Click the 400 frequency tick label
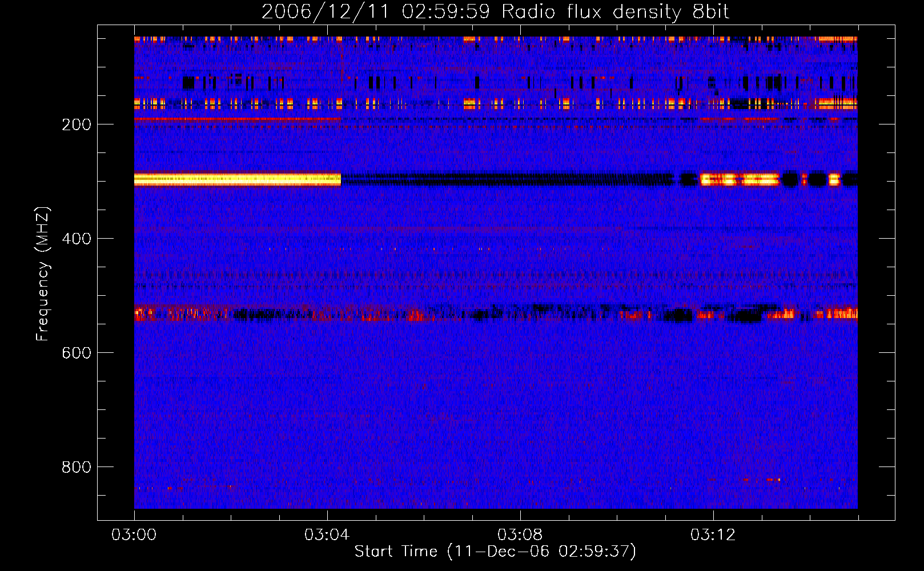 click(x=77, y=239)
